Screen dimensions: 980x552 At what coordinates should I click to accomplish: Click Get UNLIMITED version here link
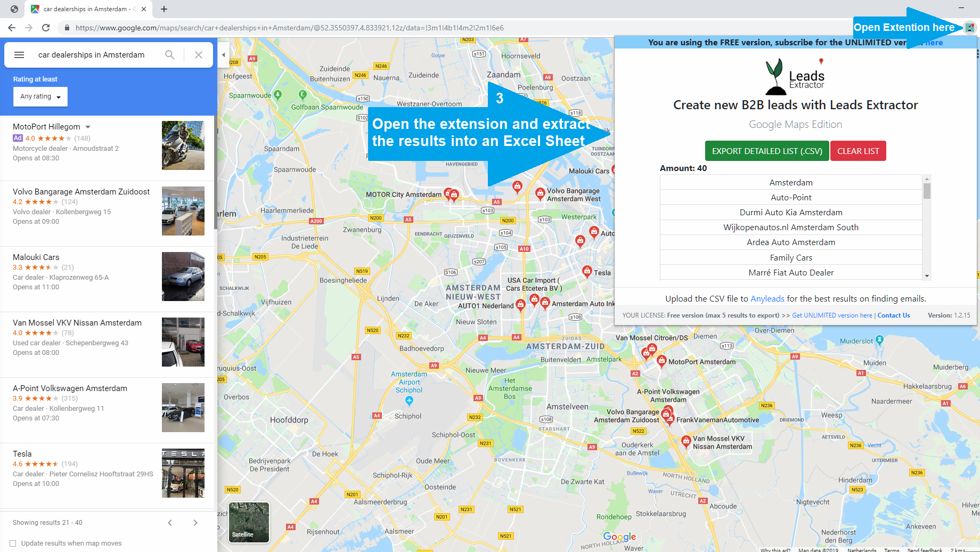[832, 315]
